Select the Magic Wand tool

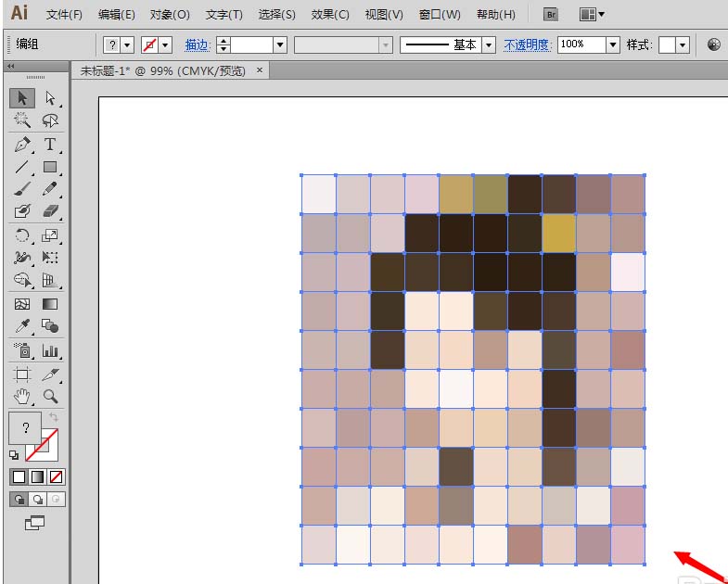[22, 121]
